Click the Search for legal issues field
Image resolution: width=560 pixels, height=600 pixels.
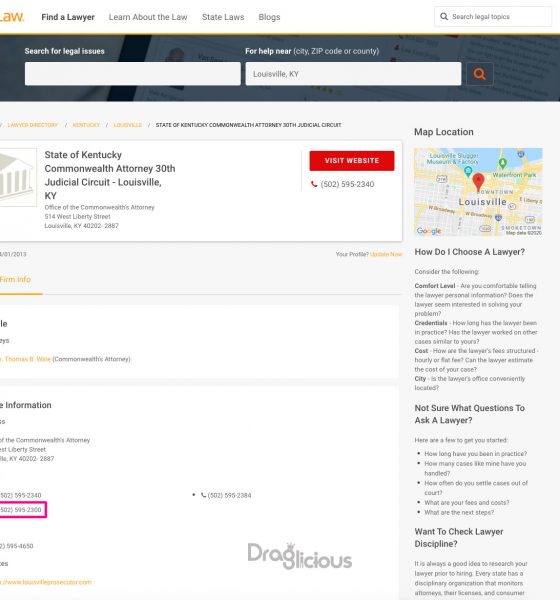pos(133,74)
